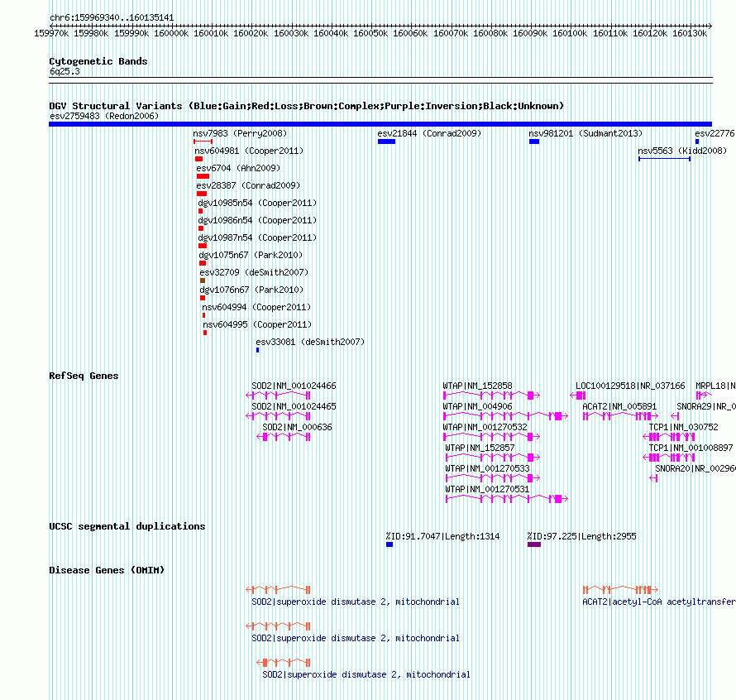Click the 160130k mark on the ruler
This screenshot has height=700, width=736.
point(690,33)
